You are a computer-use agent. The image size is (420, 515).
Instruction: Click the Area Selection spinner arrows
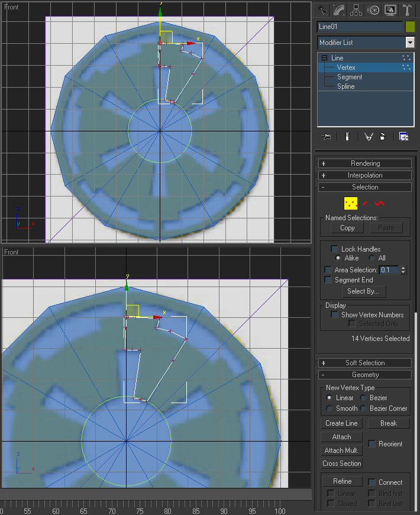click(403, 270)
